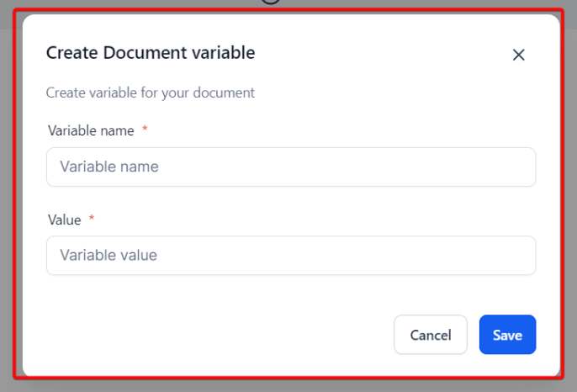Save the new document variable
This screenshot has width=577, height=392.
[507, 335]
